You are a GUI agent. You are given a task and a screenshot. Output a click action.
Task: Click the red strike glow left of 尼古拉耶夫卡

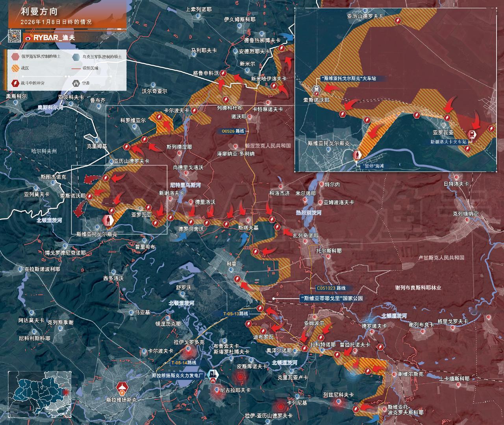(x=217, y=391)
